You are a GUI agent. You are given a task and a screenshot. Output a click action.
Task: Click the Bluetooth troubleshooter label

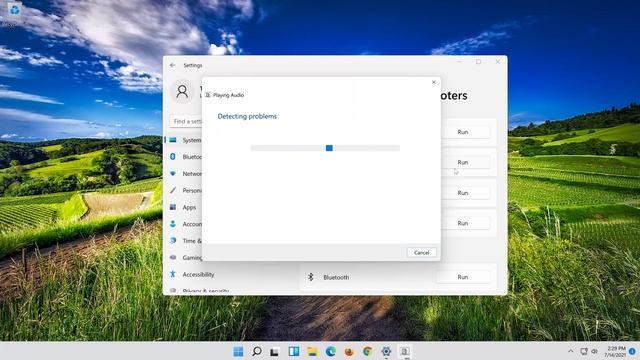pos(336,277)
